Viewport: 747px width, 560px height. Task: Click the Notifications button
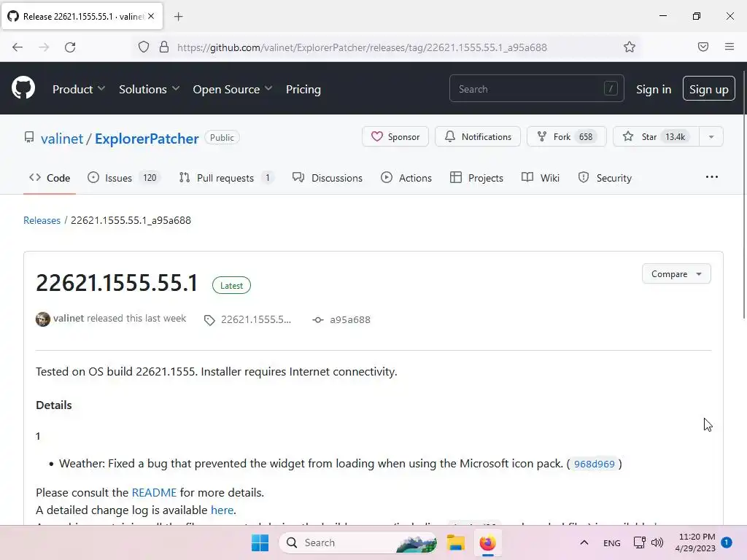477,136
